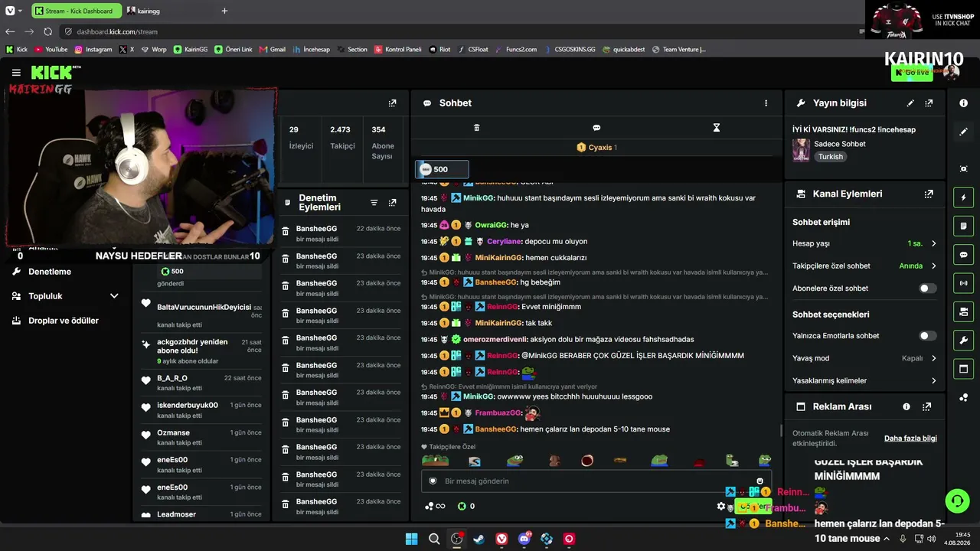Screen dimensions: 980x551
Task: Open the CSFloat bookmark
Action: click(x=473, y=50)
